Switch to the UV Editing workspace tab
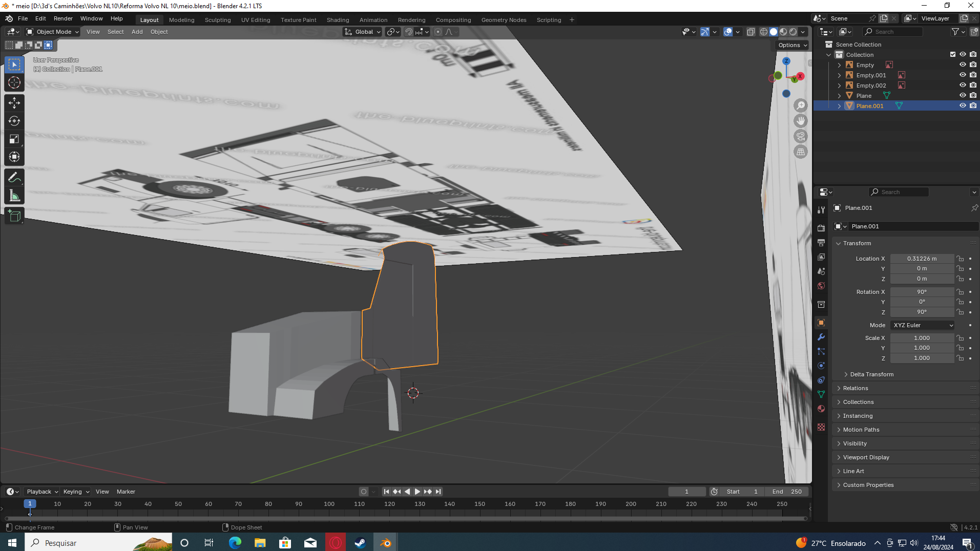 click(256, 20)
